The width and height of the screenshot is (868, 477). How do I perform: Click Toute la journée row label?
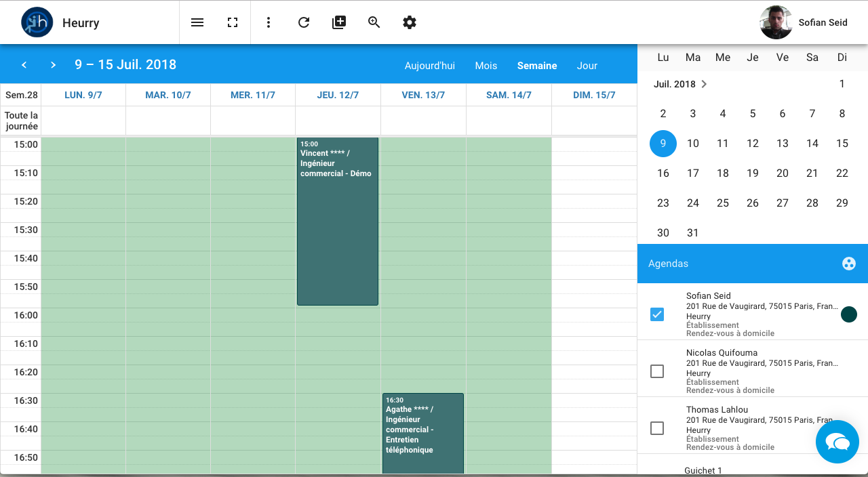pyautogui.click(x=22, y=121)
